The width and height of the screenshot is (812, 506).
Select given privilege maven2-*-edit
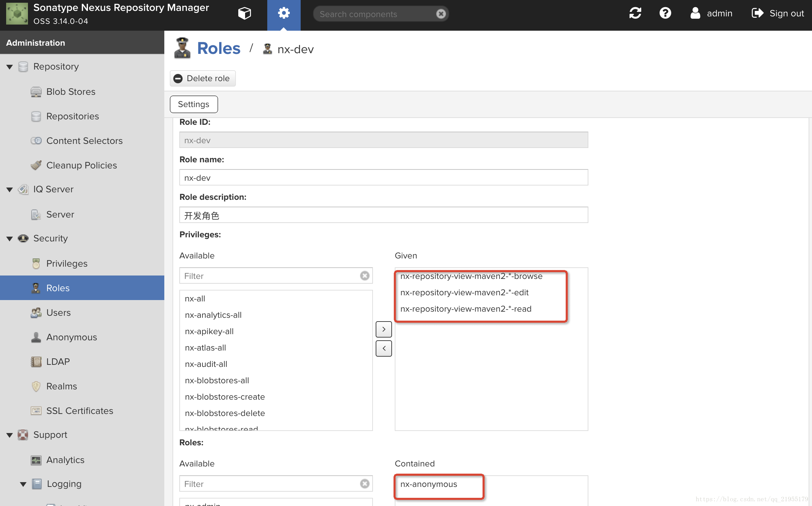[x=464, y=293]
